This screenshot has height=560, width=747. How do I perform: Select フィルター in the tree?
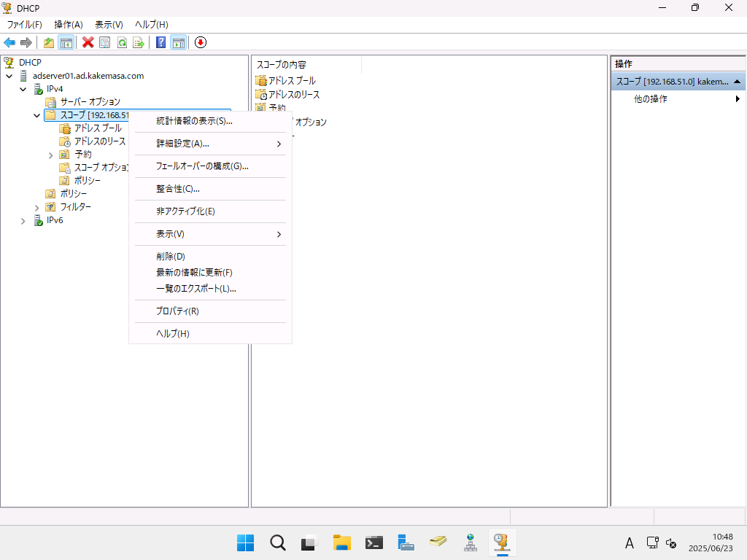75,206
